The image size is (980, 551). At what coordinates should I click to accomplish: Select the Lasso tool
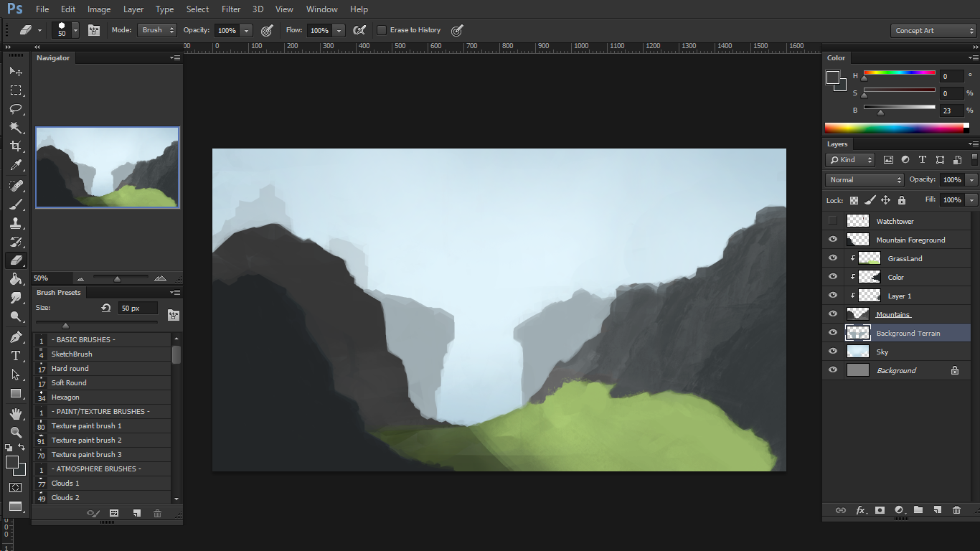[16, 109]
